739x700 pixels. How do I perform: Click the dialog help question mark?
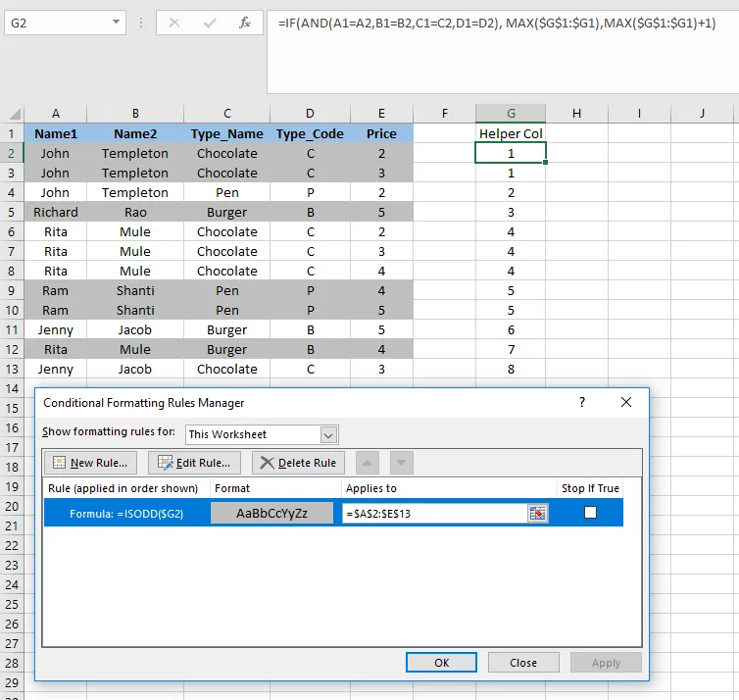(582, 402)
